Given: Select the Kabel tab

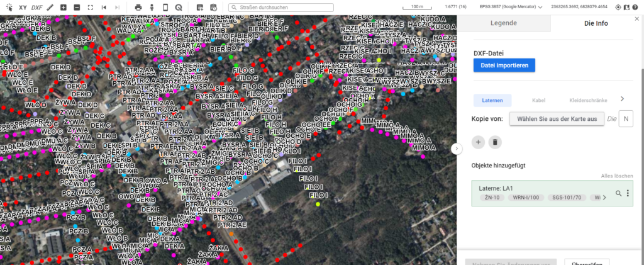Looking at the screenshot, I should (538, 100).
